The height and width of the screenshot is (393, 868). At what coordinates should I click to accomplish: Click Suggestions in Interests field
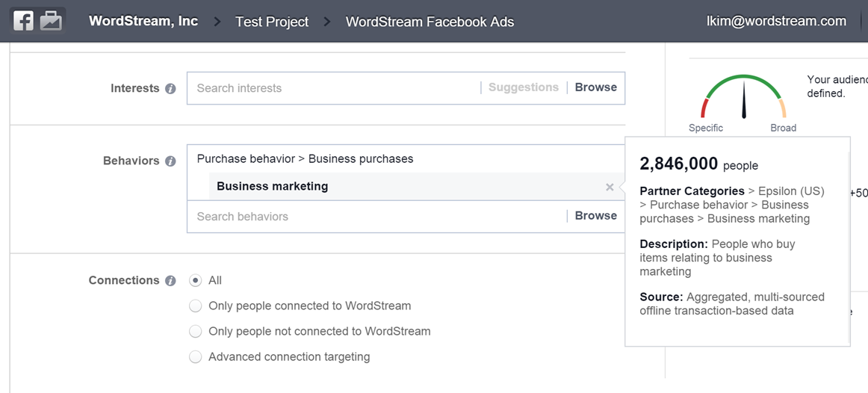pos(523,87)
